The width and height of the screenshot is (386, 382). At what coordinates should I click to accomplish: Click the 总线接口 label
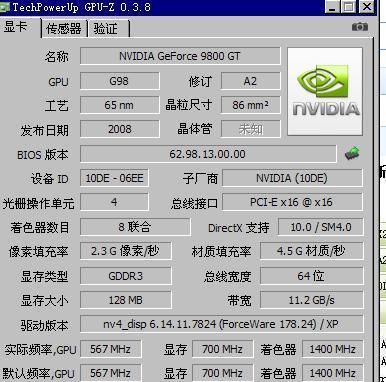194,203
